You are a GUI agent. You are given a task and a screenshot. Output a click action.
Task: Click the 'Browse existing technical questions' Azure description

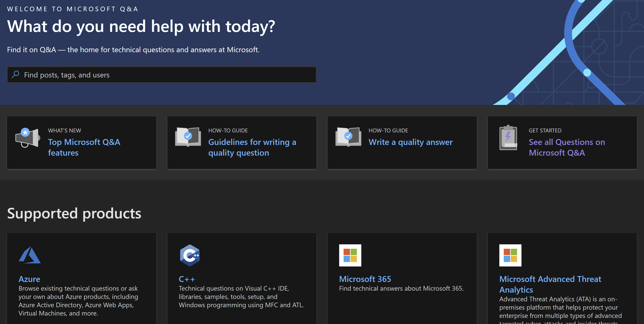coord(78,301)
